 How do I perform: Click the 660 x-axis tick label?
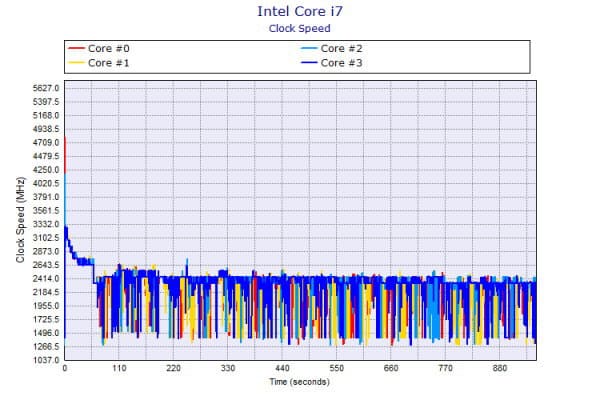tap(391, 368)
